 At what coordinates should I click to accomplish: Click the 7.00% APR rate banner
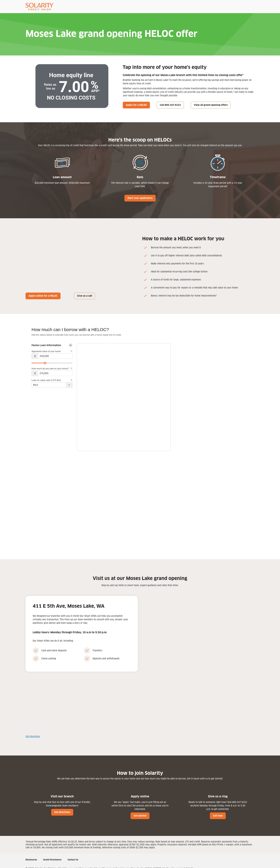pyautogui.click(x=72, y=86)
